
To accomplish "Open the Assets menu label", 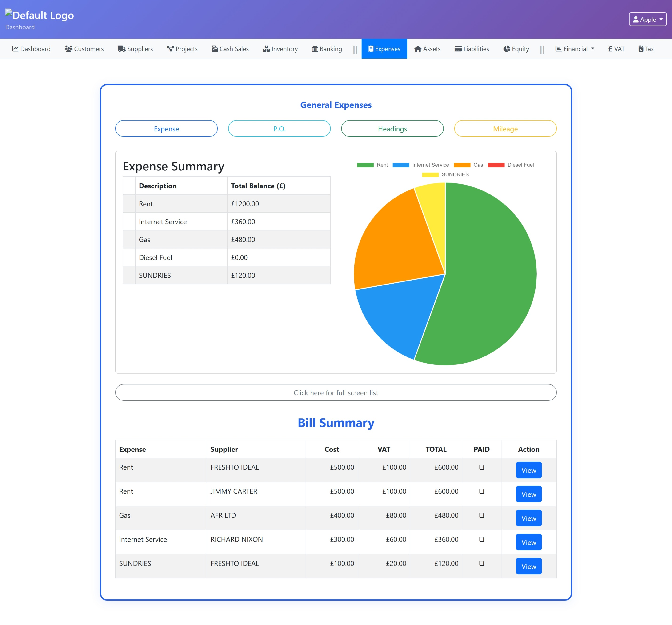I will point(432,49).
